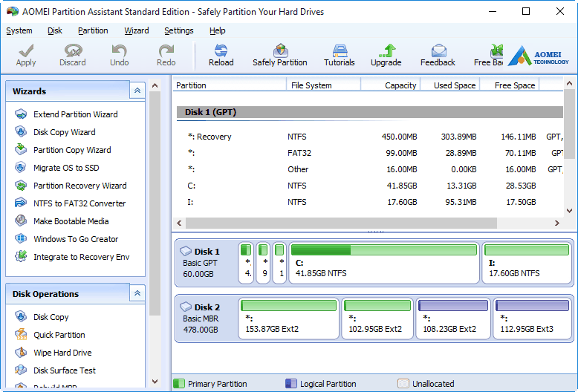Click the Disk 2 drive icon
Image resolution: width=578 pixels, height=392 pixels.
[186, 307]
